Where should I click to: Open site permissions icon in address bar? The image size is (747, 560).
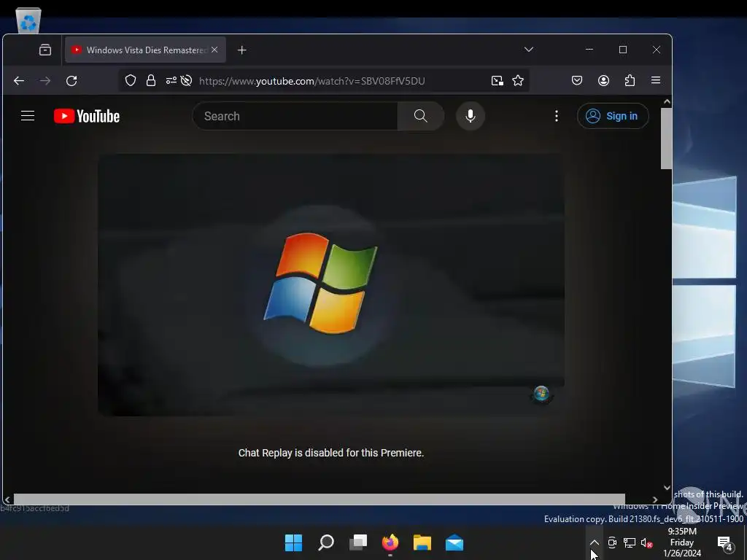pos(171,80)
